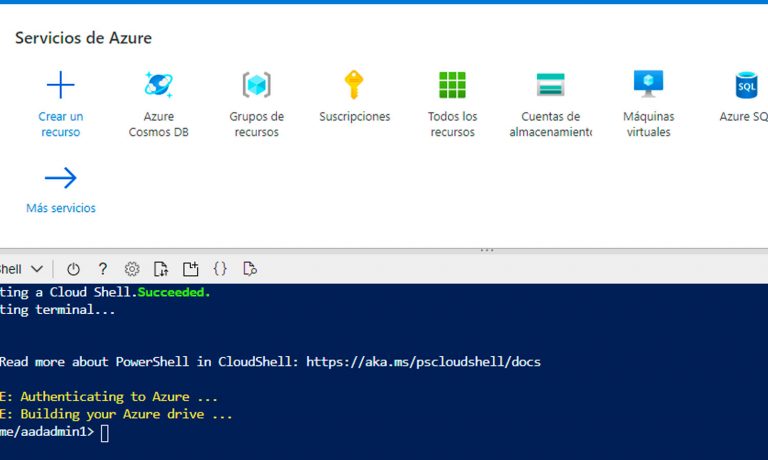The height and width of the screenshot is (460, 768).
Task: Restart Cloud Shell with power icon
Action: [x=73, y=269]
